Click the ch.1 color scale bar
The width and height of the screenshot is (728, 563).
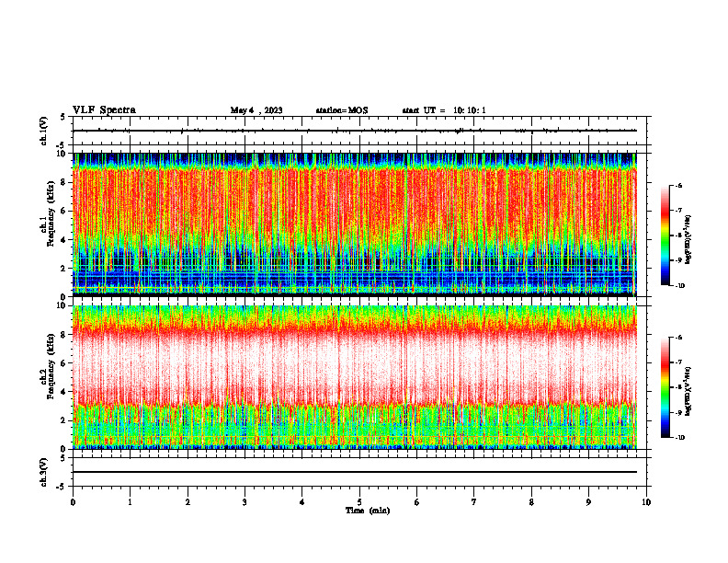click(665, 236)
